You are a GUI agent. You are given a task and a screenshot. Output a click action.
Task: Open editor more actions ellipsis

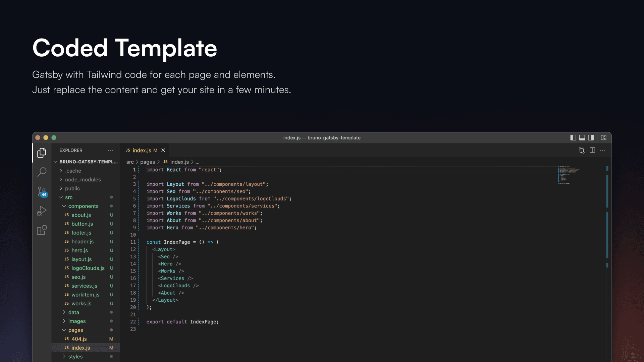[x=603, y=150]
